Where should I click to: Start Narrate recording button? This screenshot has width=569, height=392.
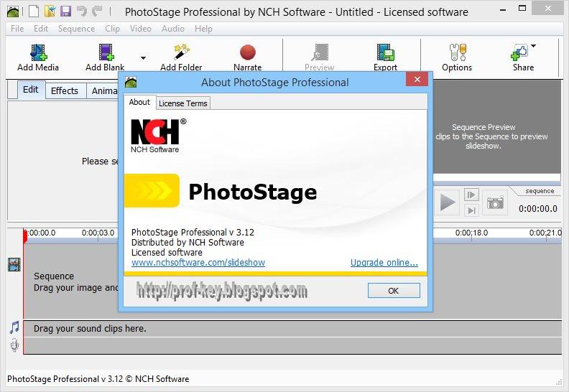pyautogui.click(x=247, y=57)
